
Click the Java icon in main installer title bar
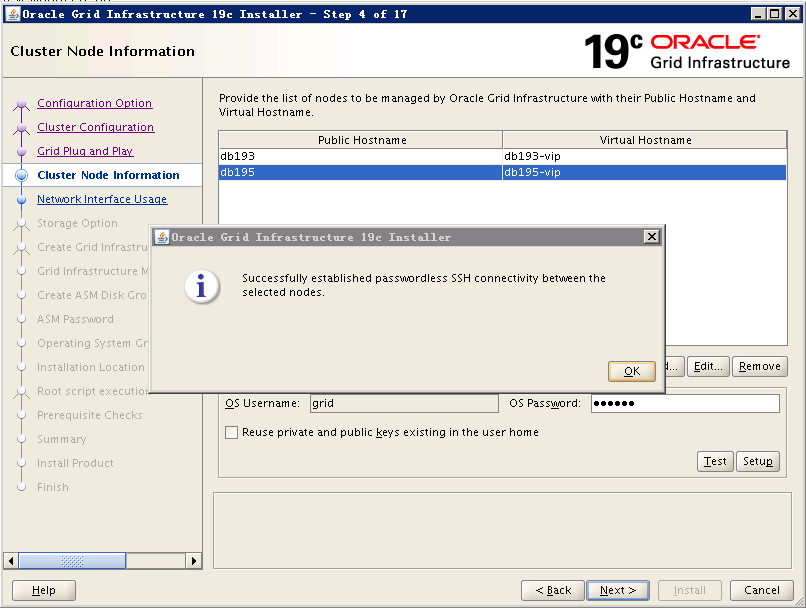12,14
